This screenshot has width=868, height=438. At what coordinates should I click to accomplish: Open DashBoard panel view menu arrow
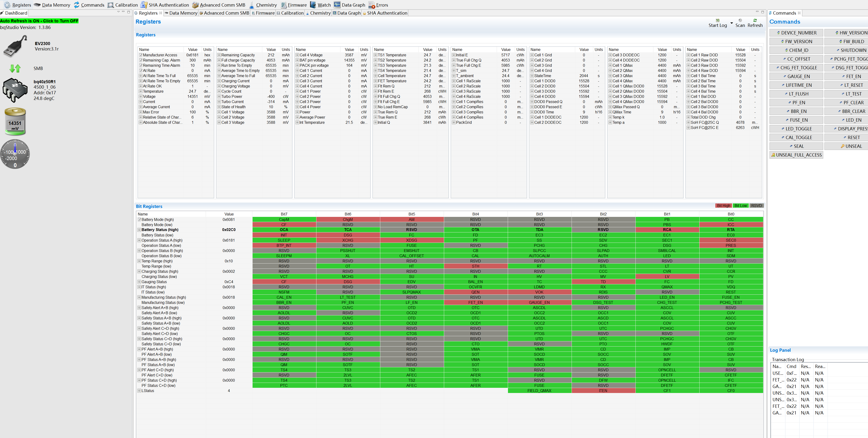click(x=118, y=12)
